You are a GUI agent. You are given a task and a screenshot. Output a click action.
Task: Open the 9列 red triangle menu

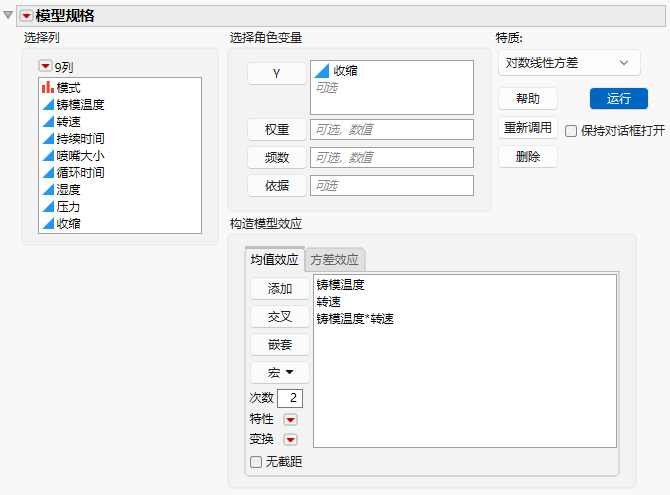coord(45,66)
